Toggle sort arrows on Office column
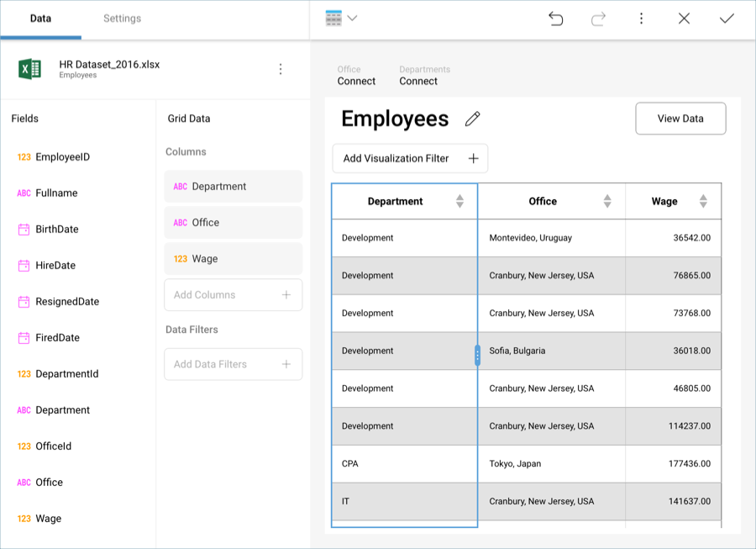The width and height of the screenshot is (756, 549). pos(607,202)
